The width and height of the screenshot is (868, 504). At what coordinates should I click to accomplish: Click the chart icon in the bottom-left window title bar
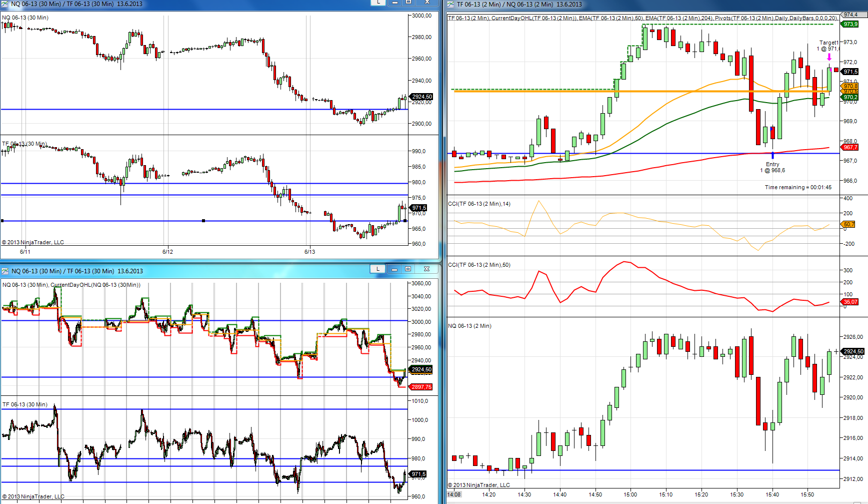click(x=5, y=271)
